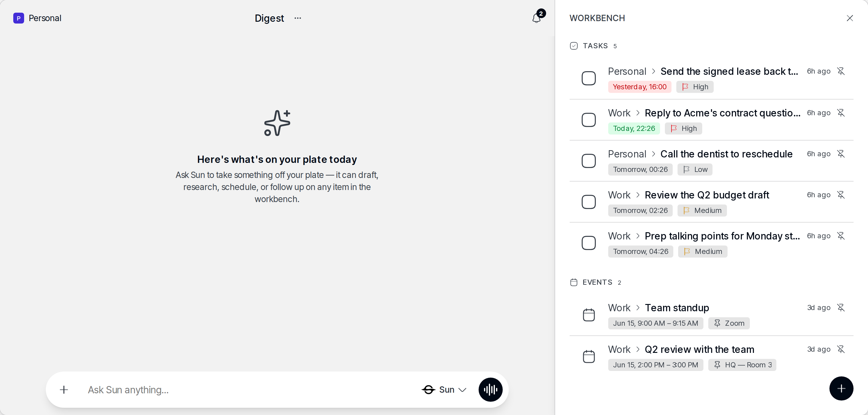This screenshot has width=868, height=415.
Task: Check off Reply to Acme's contract task
Action: coord(588,120)
